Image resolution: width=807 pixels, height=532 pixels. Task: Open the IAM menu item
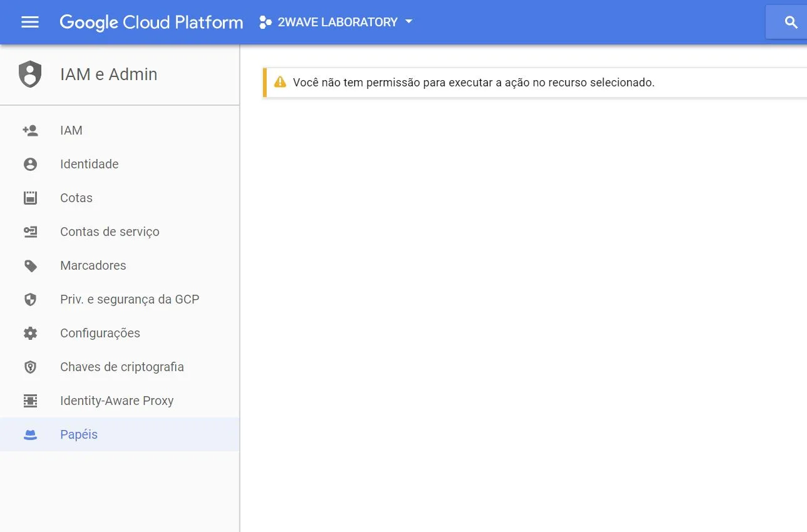click(x=120, y=130)
